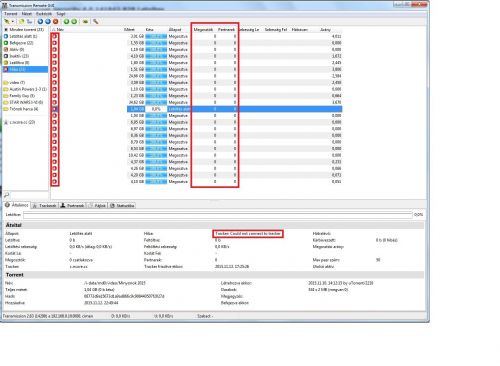Switch to the Trackerek tab
Viewport: 500px width, 366px height.
click(x=45, y=206)
